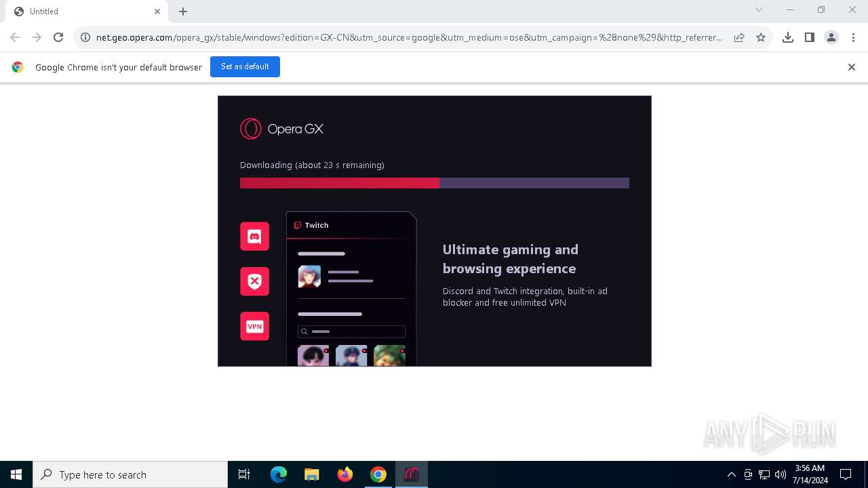Viewport: 868px width, 488px height.
Task: Share this page icon
Action: tap(739, 37)
